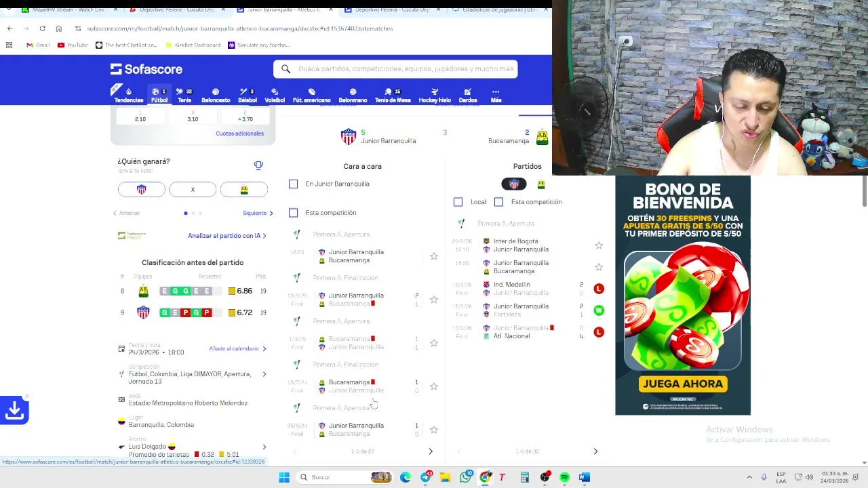Click the browser reload button

tap(42, 28)
